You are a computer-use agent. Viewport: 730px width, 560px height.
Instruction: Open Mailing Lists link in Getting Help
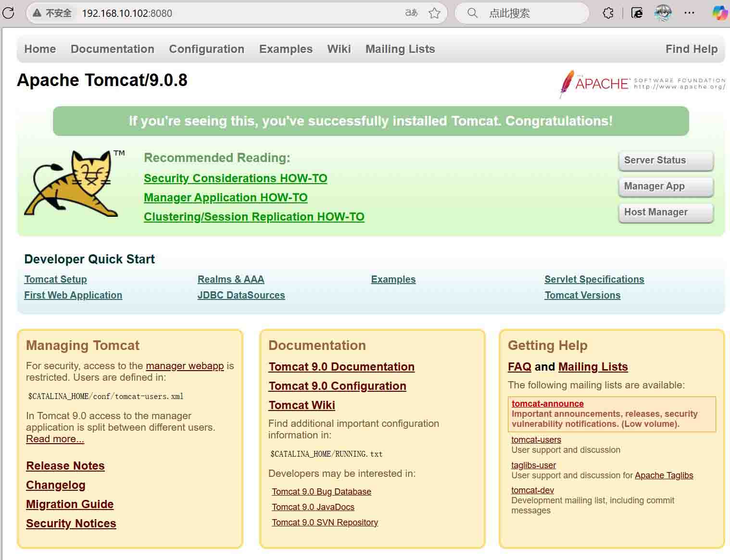pos(593,367)
